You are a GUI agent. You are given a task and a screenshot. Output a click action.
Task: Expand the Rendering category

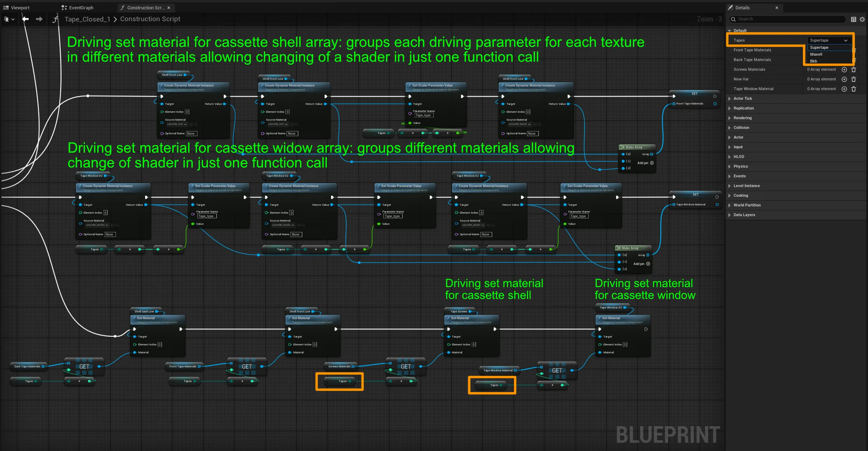click(x=730, y=118)
